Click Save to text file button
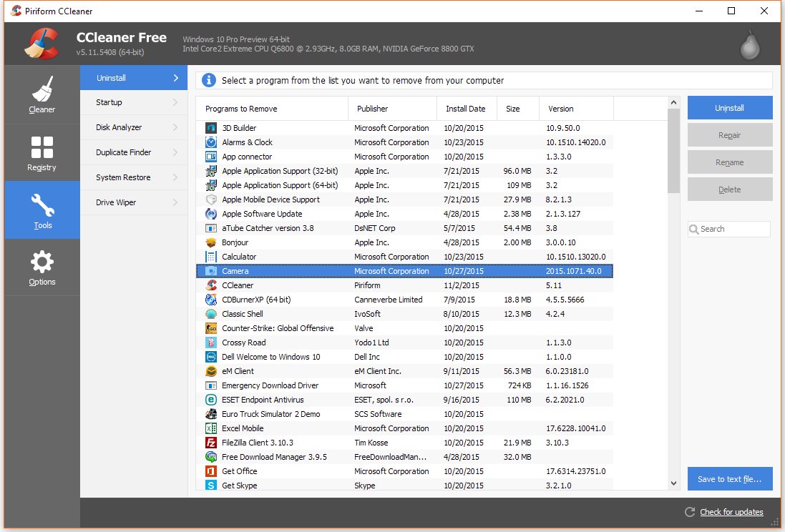 point(729,479)
